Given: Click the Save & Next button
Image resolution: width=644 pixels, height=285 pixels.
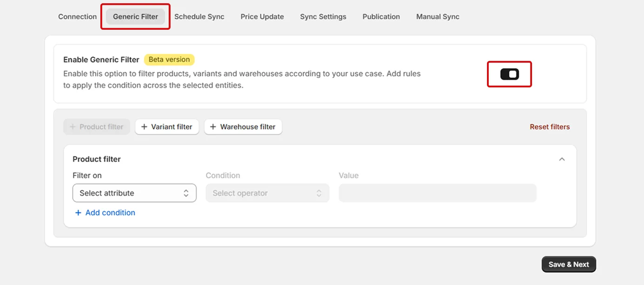Looking at the screenshot, I should tap(569, 265).
